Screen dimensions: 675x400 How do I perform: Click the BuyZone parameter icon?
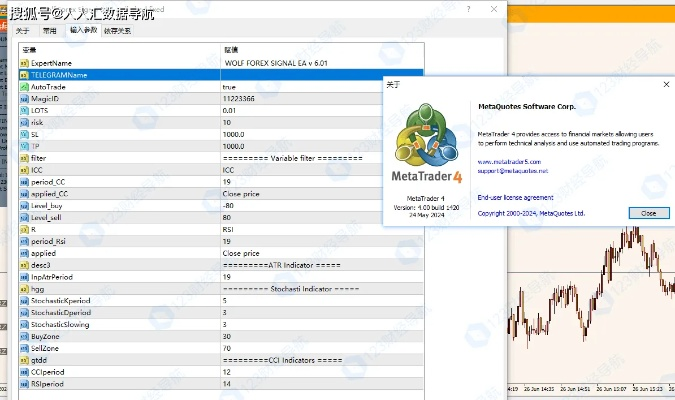(24, 336)
